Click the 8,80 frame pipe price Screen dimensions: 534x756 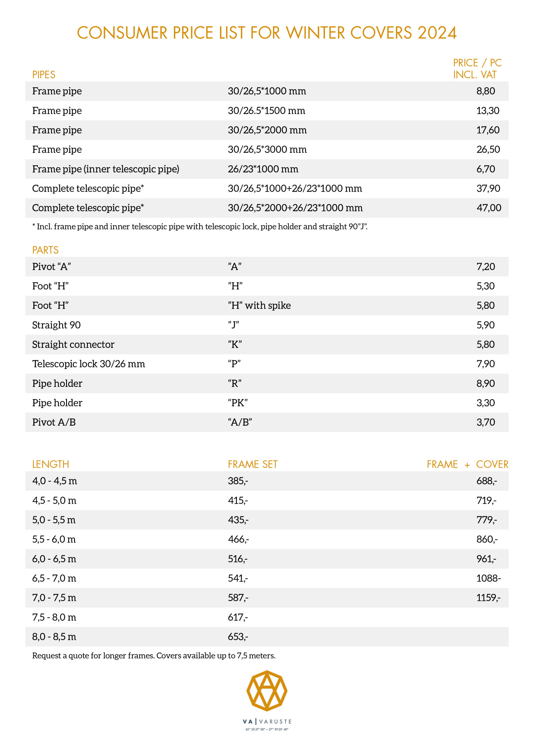(486, 91)
